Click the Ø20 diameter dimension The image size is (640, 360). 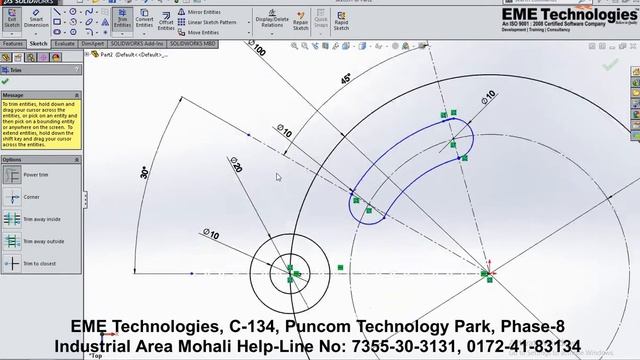tap(236, 164)
